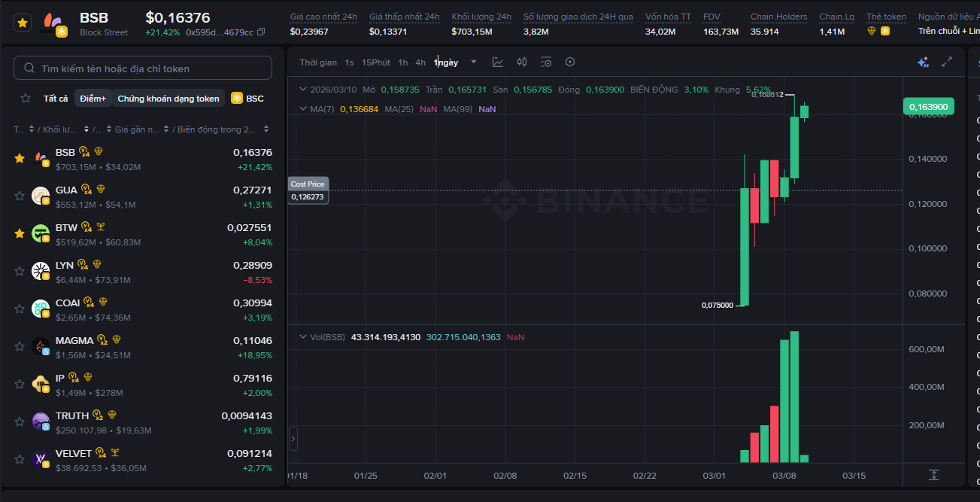
Task: Click the current price tag 0,163900
Action: click(928, 107)
